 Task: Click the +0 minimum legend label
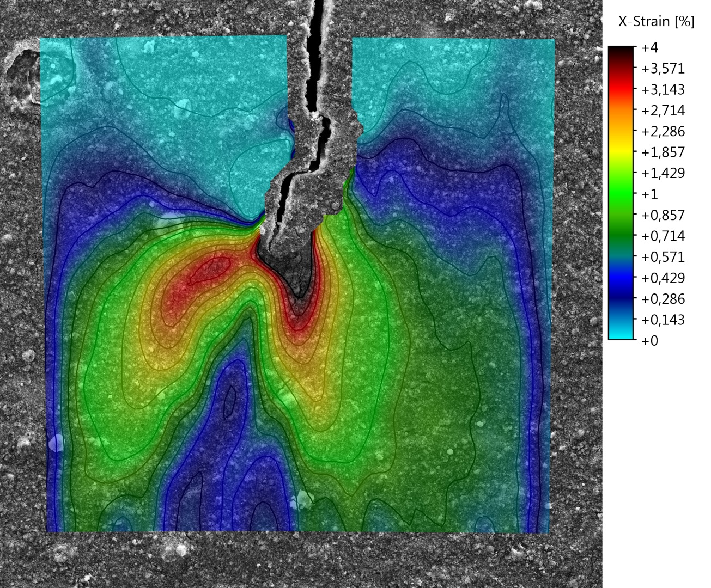point(649,341)
